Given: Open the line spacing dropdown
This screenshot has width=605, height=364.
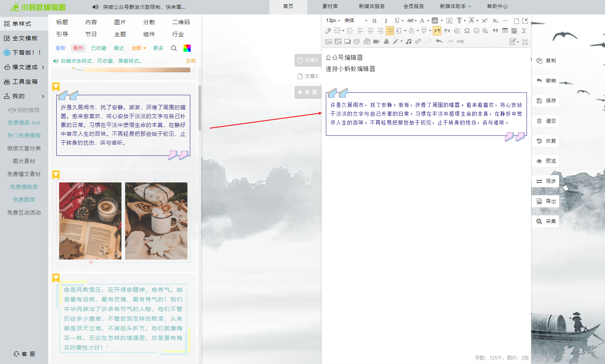Looking at the screenshot, I should point(400,31).
